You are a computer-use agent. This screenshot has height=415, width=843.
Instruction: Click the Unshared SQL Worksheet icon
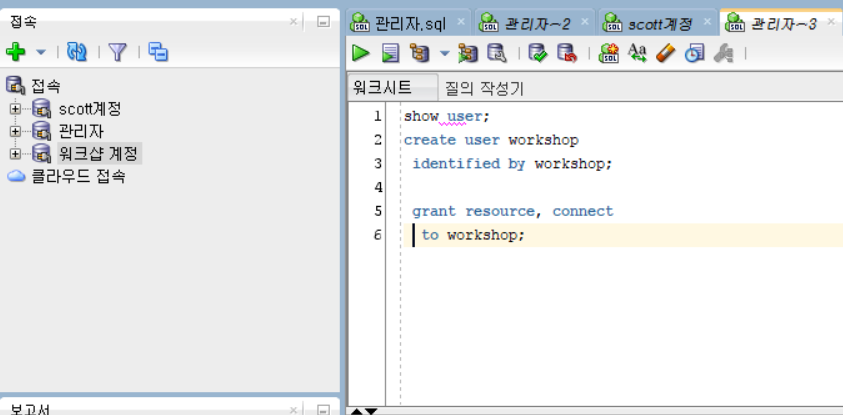pyautogui.click(x=609, y=53)
